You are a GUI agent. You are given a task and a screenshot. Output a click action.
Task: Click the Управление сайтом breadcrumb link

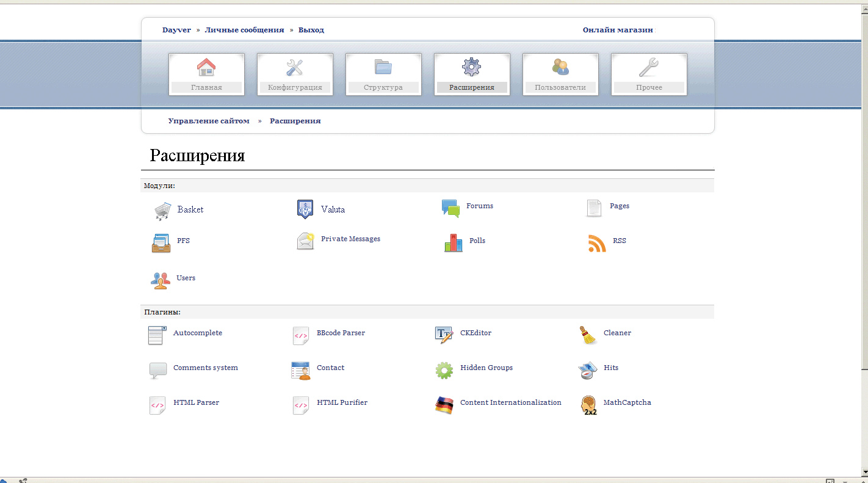coord(209,121)
